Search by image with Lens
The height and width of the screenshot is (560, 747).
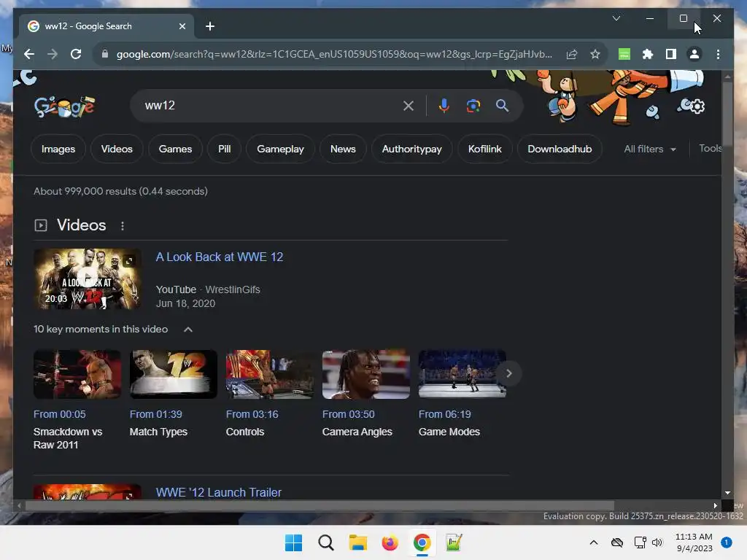click(473, 106)
